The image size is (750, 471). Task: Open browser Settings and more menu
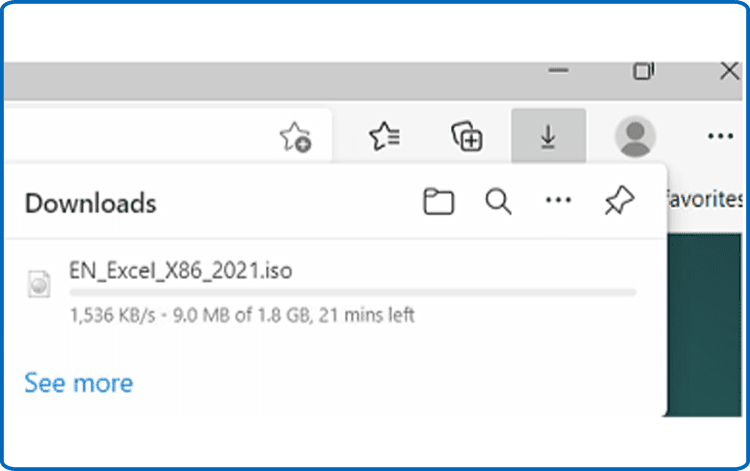[719, 137]
